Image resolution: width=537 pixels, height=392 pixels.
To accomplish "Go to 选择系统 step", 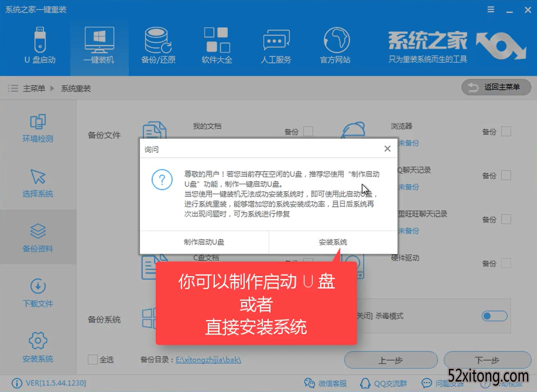I will [37, 183].
